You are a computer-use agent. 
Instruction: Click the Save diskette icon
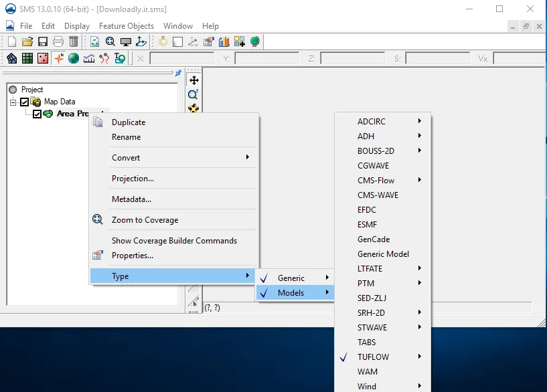point(43,41)
